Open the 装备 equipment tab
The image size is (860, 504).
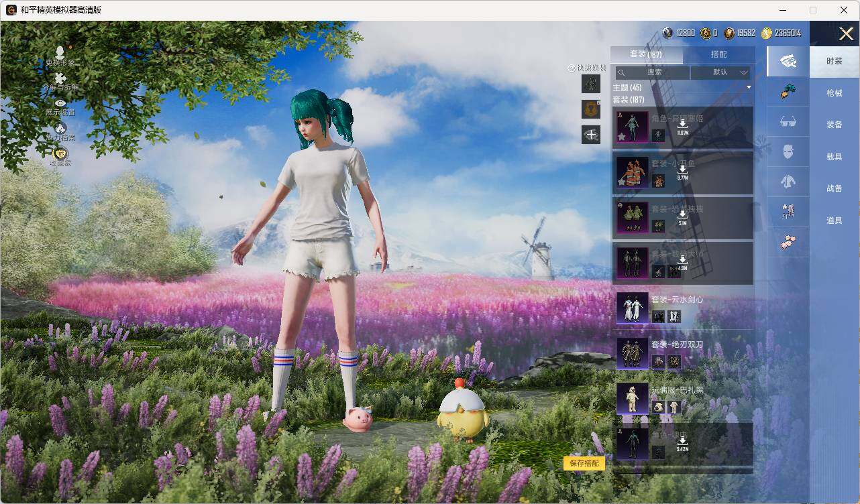point(835,125)
